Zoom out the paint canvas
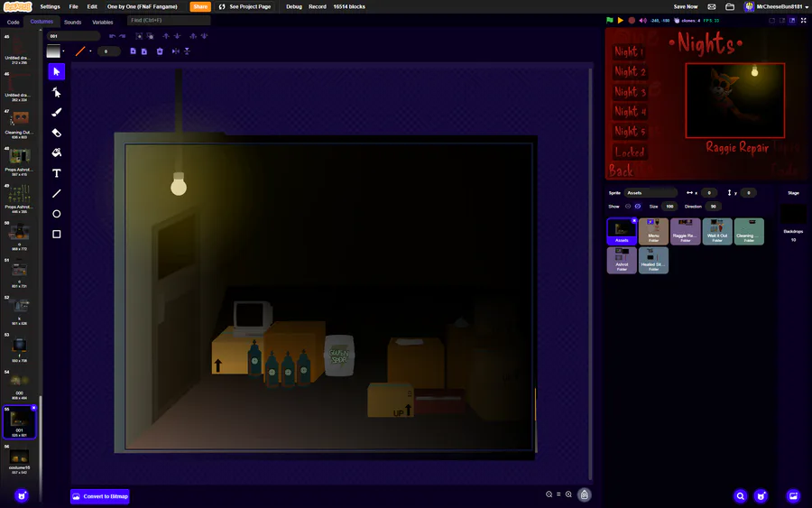812x508 pixels. coord(549,494)
